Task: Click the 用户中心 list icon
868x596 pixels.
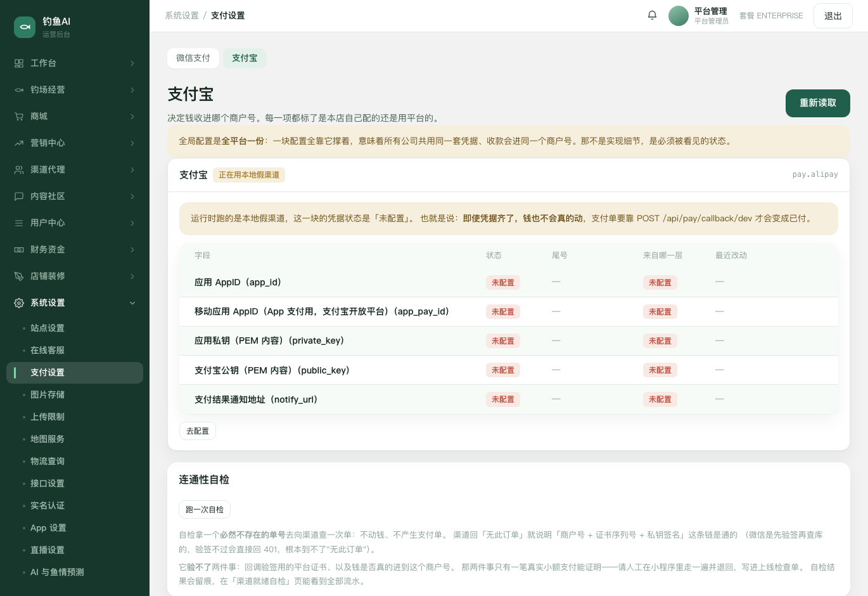Action: pyautogui.click(x=19, y=223)
